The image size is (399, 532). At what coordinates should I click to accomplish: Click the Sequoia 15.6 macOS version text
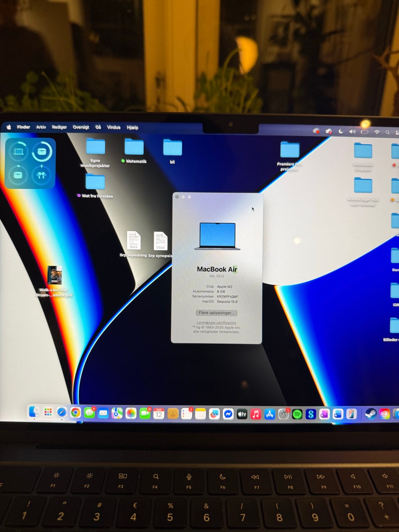coord(227,302)
